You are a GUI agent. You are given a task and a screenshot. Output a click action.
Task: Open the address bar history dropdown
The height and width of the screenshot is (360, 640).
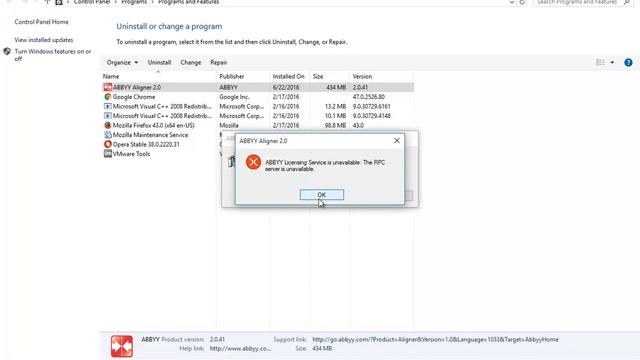[511, 2]
